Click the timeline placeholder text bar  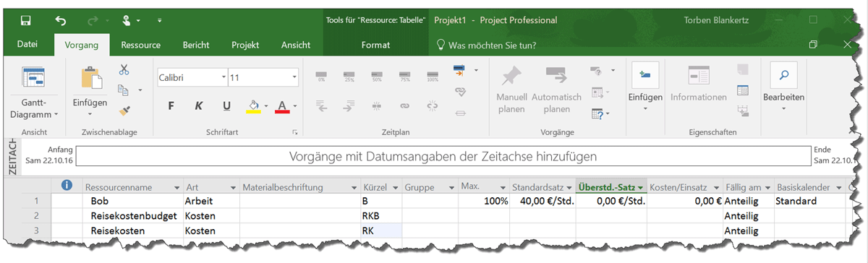tap(443, 156)
